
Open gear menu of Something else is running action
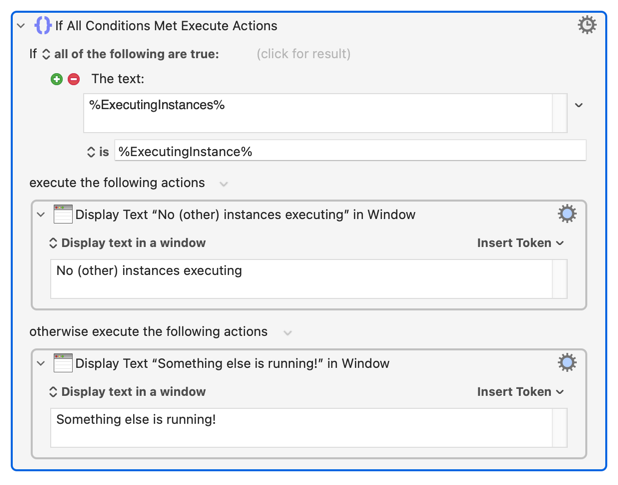coord(567,363)
